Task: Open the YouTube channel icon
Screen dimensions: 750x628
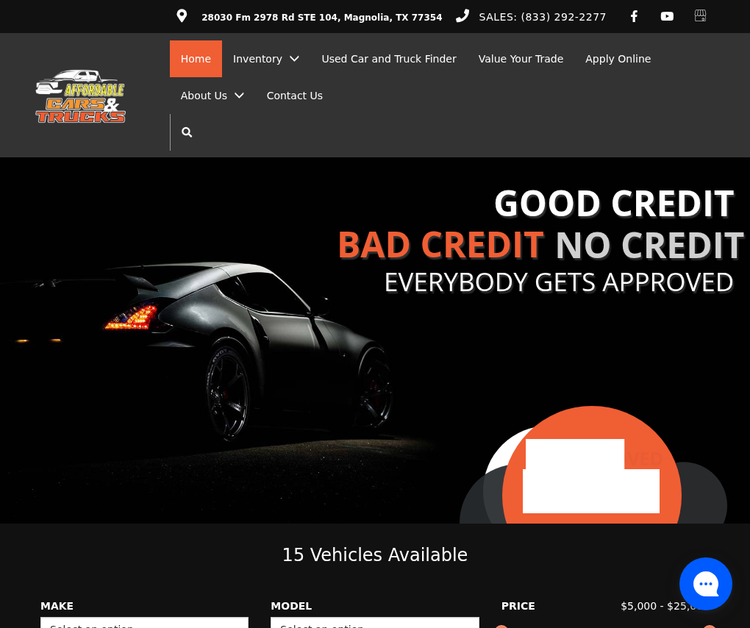Action: pyautogui.click(x=667, y=16)
